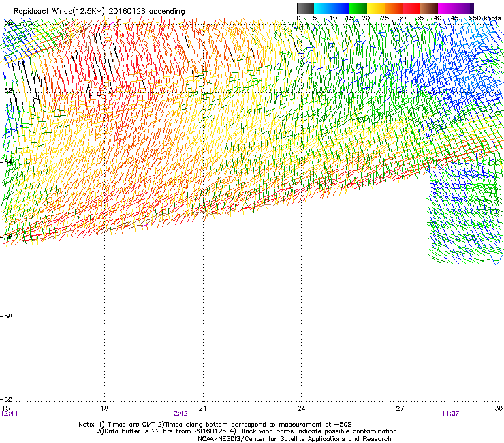
Task: Click the '45' label under the color legend
Action: 454,18
